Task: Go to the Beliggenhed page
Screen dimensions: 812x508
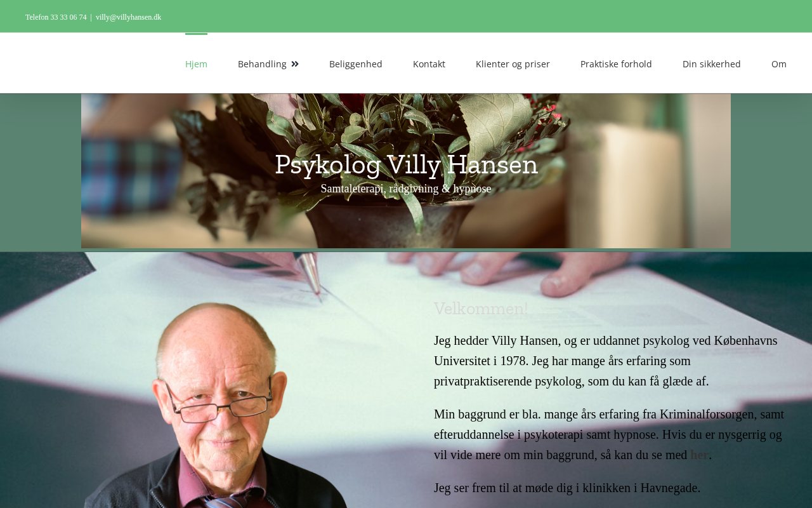Action: click(x=356, y=64)
